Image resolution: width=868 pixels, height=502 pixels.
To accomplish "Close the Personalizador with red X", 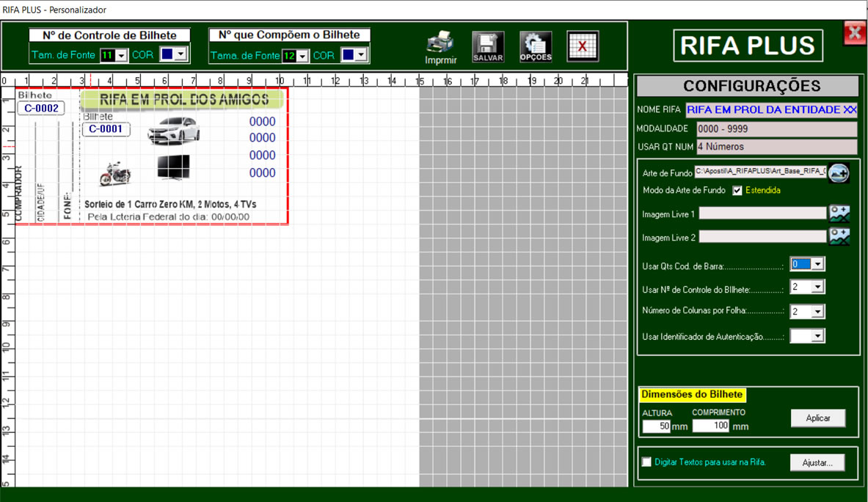I will click(x=854, y=33).
